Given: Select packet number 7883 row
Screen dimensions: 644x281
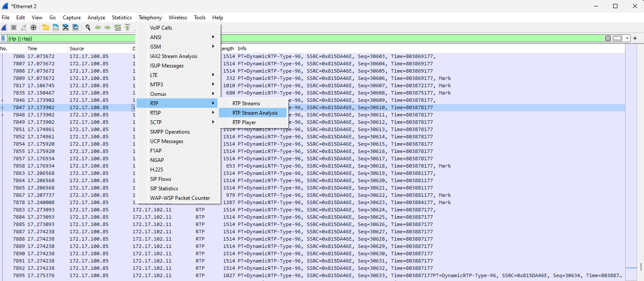Looking at the screenshot, I should click(x=172, y=210).
